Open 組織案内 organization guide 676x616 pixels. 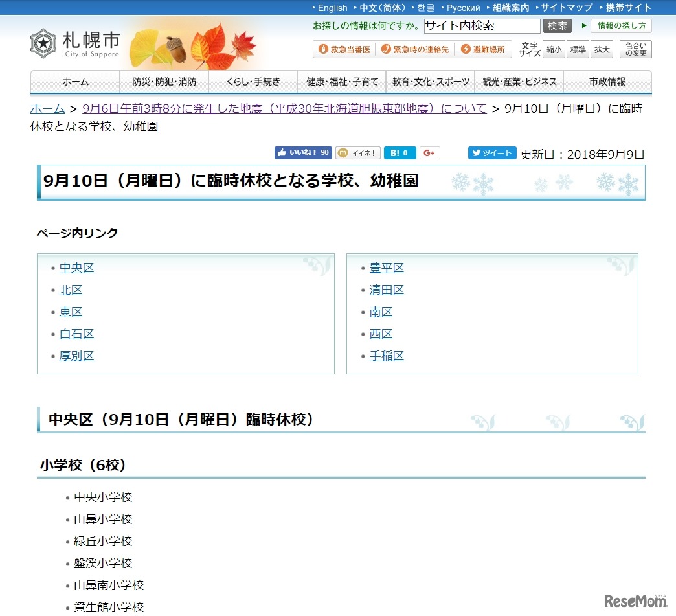click(x=510, y=8)
